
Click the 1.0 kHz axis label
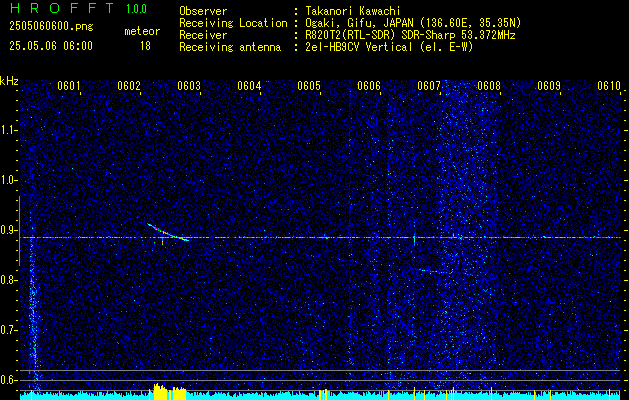click(8, 181)
